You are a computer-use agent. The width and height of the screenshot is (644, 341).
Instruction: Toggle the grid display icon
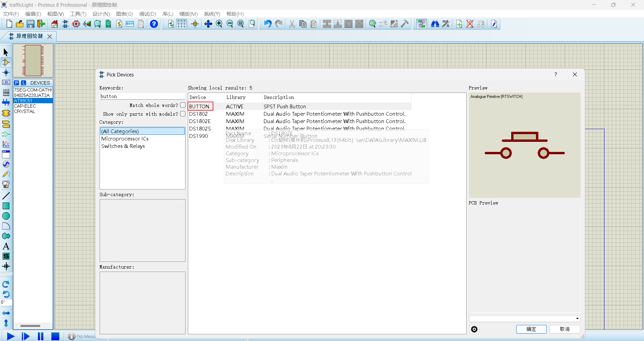[x=181, y=24]
